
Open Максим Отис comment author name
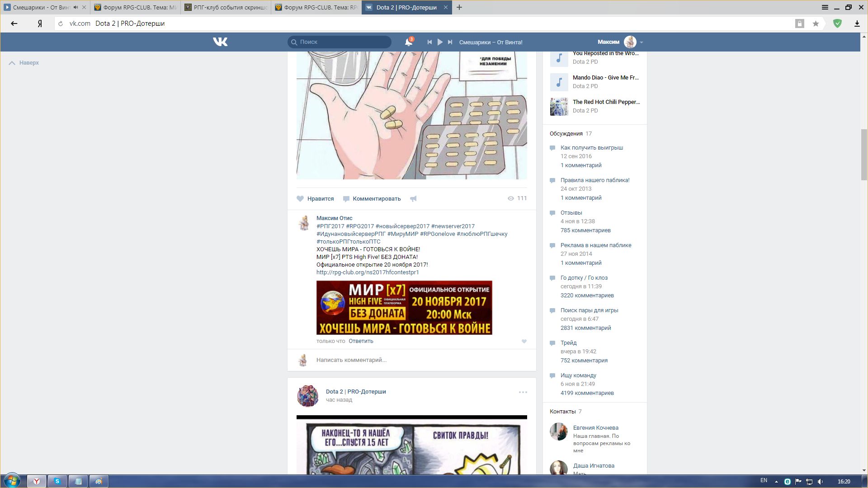(x=334, y=218)
